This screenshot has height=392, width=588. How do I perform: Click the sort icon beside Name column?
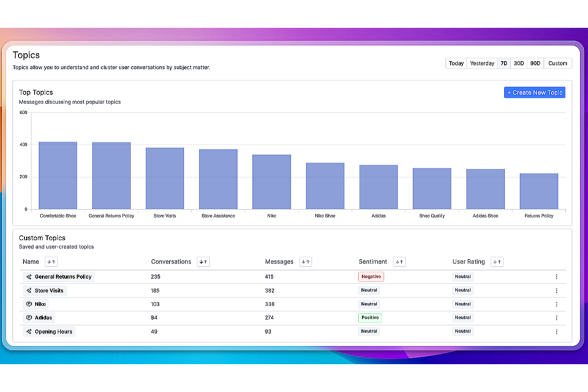point(51,262)
